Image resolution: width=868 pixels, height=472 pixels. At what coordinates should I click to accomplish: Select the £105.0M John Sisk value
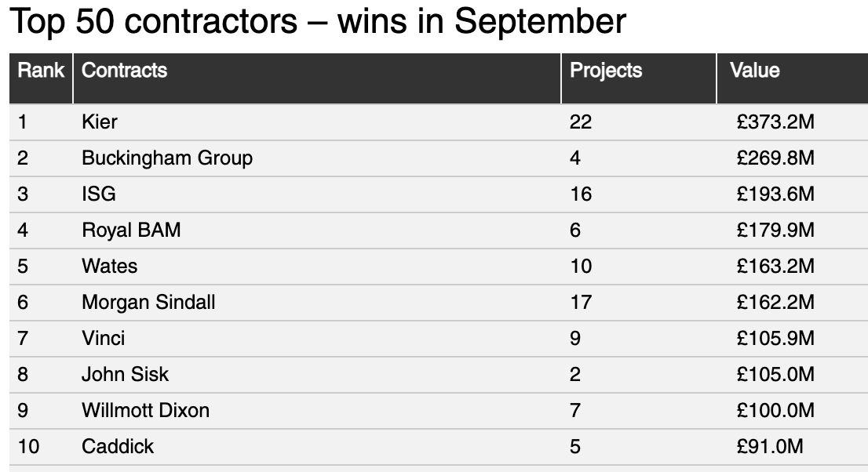click(x=775, y=375)
